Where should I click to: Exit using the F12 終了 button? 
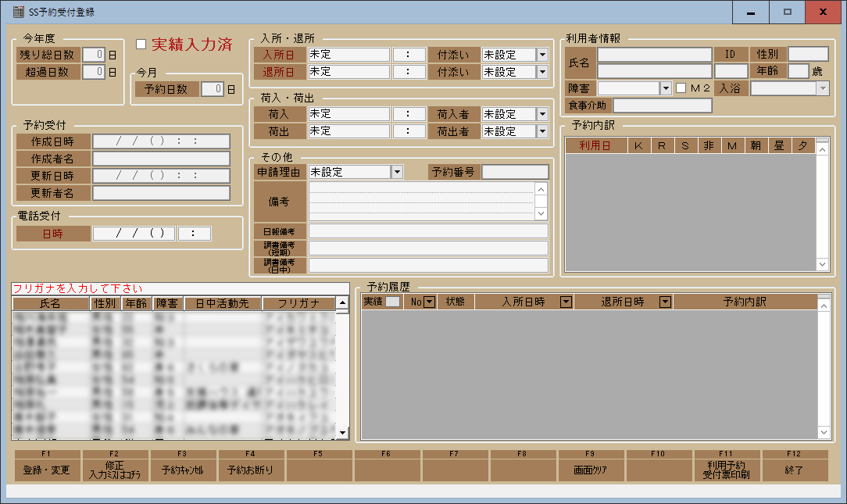point(795,470)
